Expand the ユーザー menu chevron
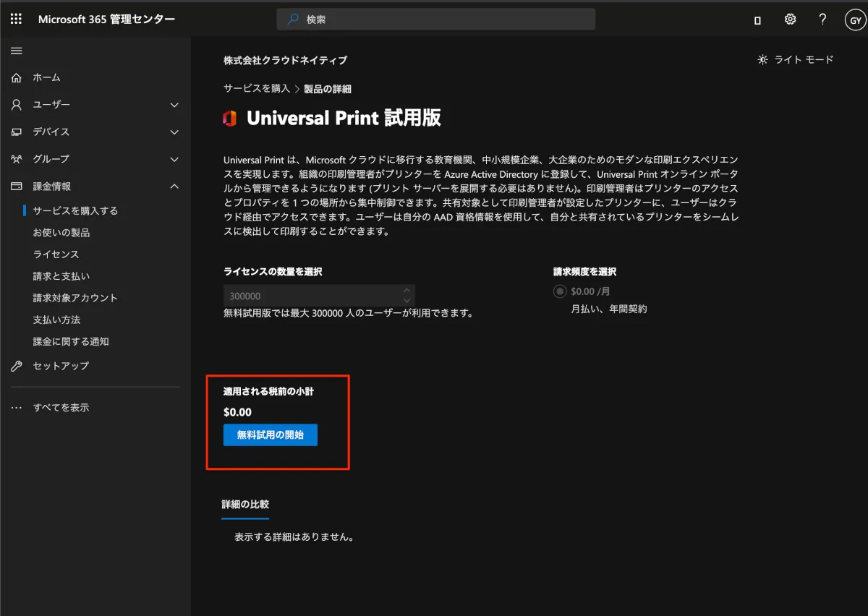The image size is (868, 616). (x=174, y=105)
